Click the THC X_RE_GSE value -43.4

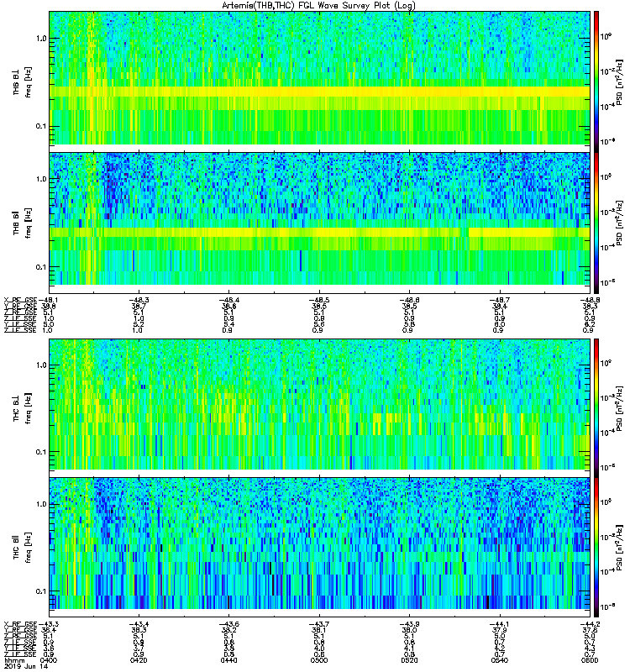click(x=139, y=623)
